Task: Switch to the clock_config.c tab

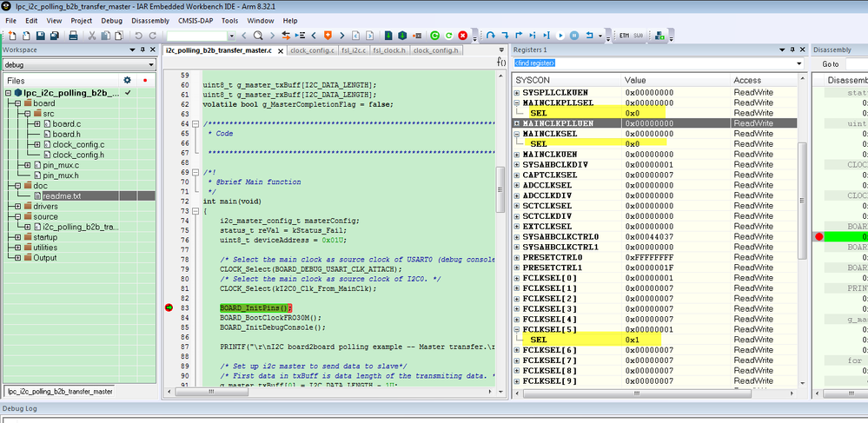Action: (313, 50)
